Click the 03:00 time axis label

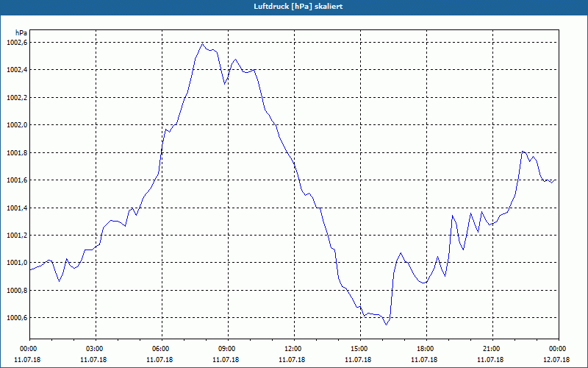[96, 349]
